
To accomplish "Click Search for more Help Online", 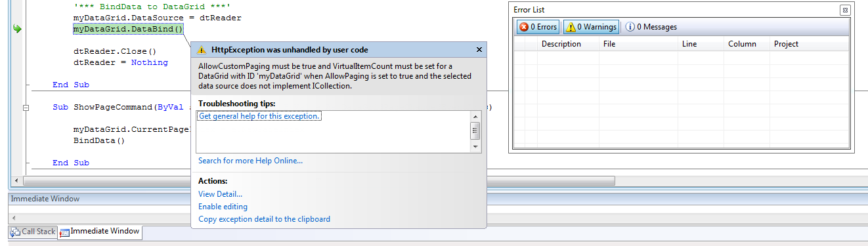I will (x=250, y=161).
